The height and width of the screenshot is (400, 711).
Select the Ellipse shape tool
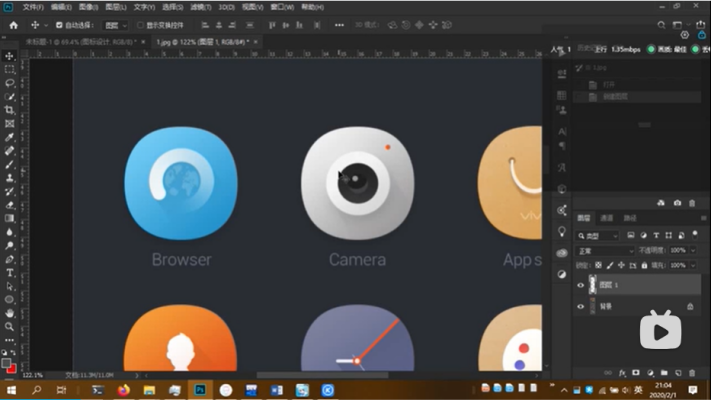click(x=9, y=300)
